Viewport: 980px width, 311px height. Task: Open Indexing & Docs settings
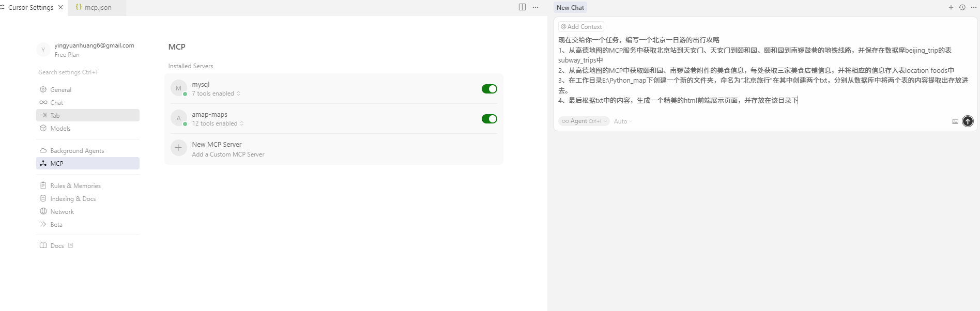(88, 198)
